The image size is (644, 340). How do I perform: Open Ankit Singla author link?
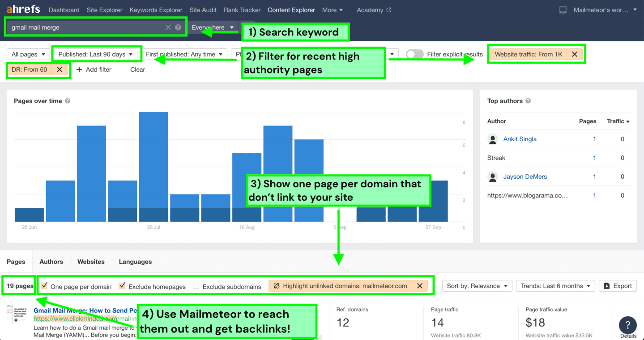[520, 139]
